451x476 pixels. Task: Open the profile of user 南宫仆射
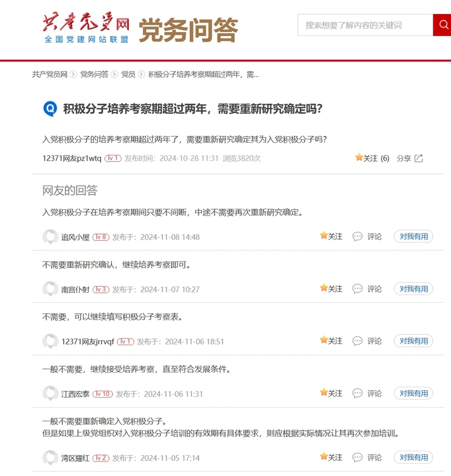coord(75,289)
